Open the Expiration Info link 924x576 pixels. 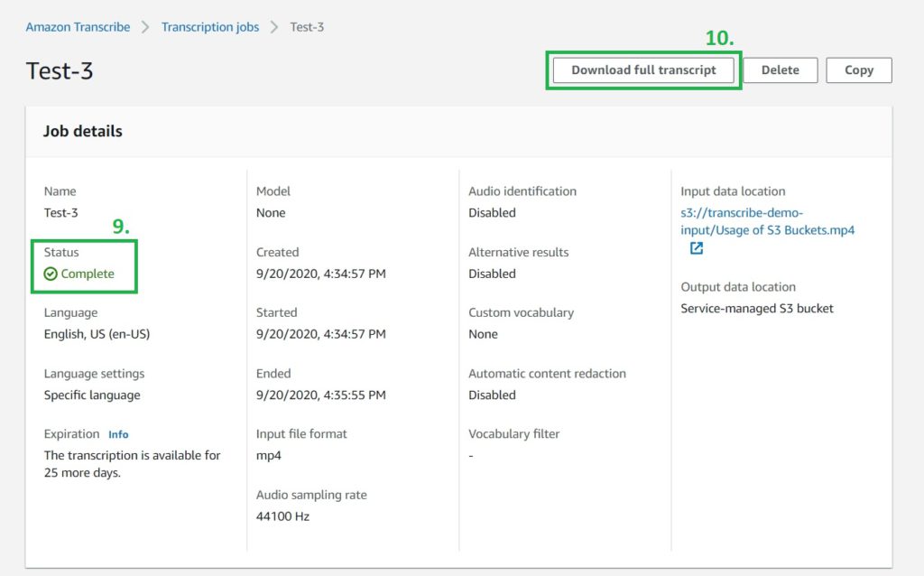(118, 434)
